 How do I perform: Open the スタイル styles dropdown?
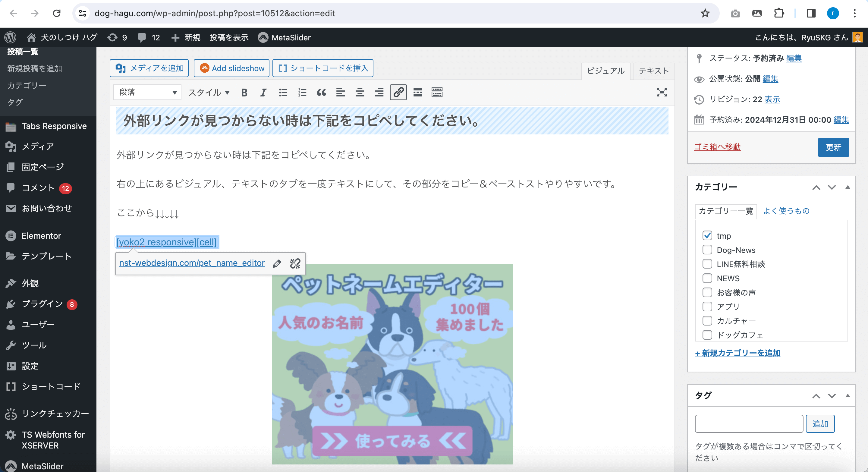pyautogui.click(x=209, y=92)
